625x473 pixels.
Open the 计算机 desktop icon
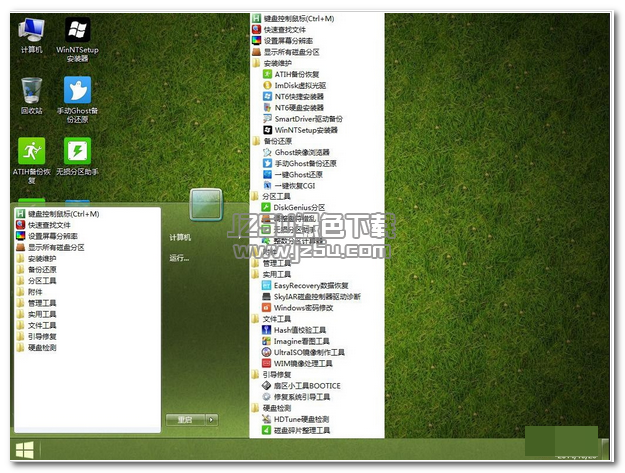31,36
